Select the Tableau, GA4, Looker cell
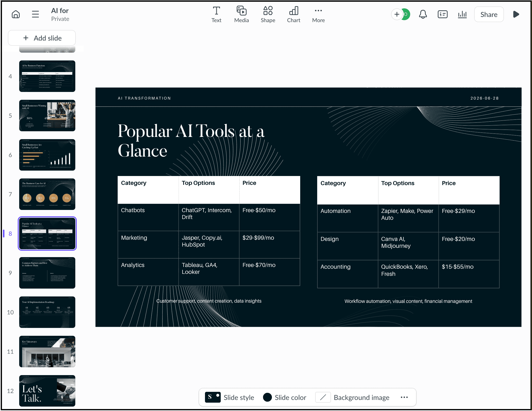Viewport: 532px width, 411px height. tap(209, 272)
